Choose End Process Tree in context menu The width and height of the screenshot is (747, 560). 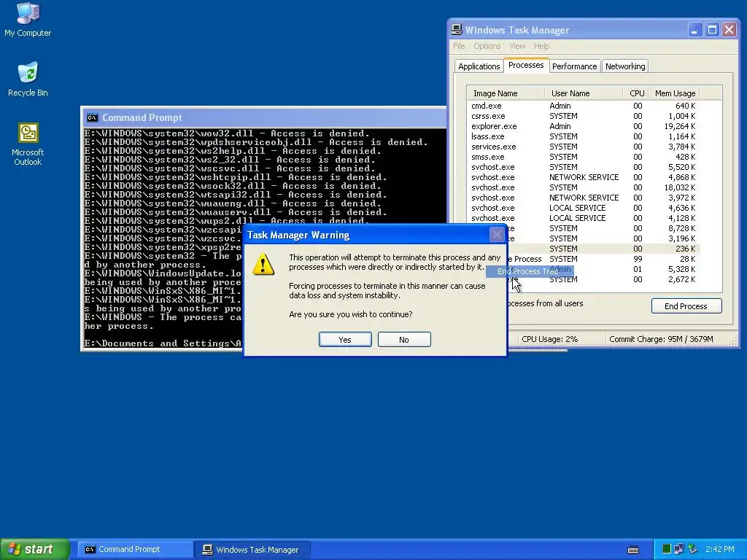(530, 271)
